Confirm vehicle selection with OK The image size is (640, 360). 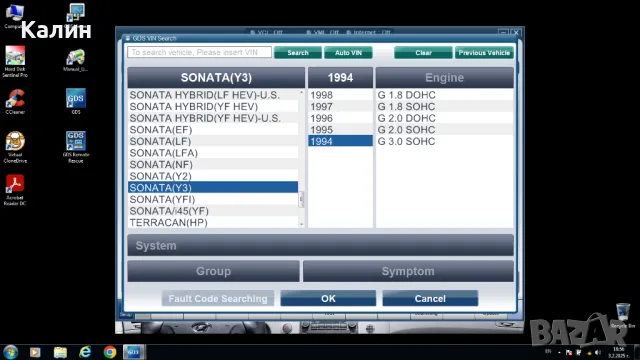328,298
